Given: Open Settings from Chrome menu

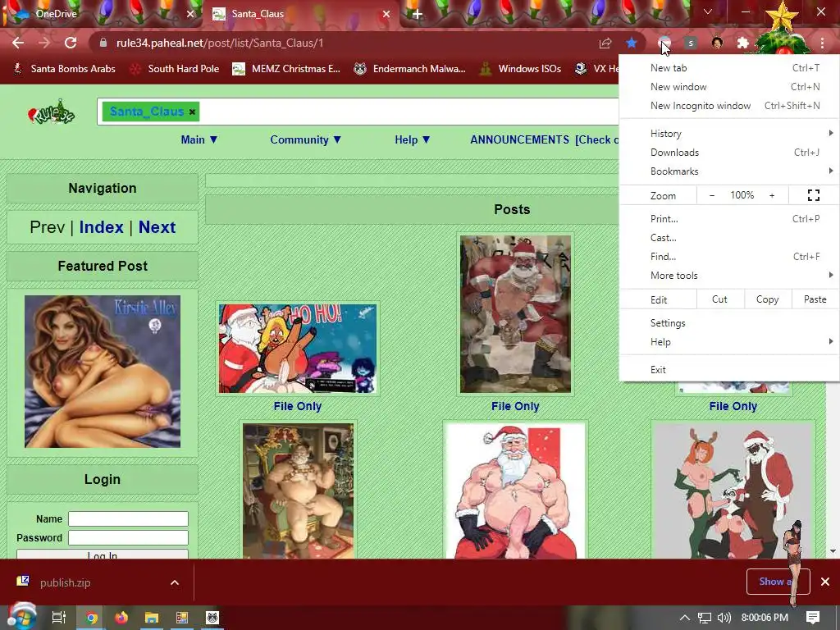Looking at the screenshot, I should click(x=729, y=323).
